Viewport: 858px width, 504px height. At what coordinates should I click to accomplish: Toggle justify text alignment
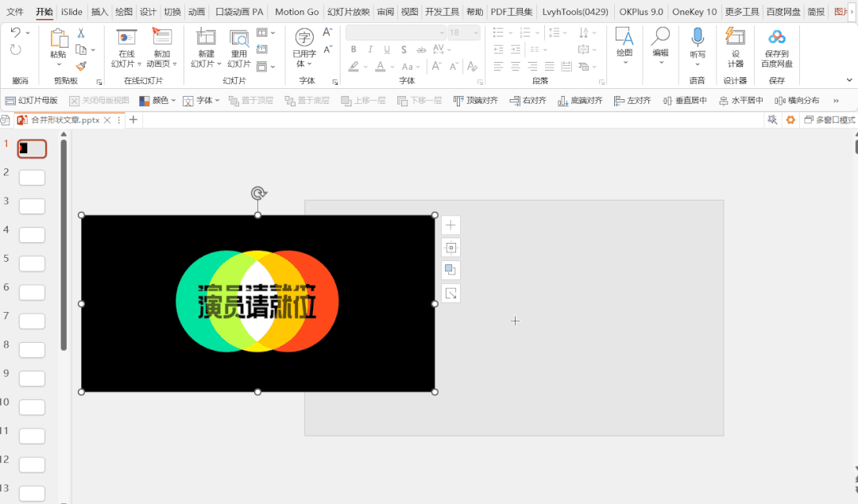550,67
